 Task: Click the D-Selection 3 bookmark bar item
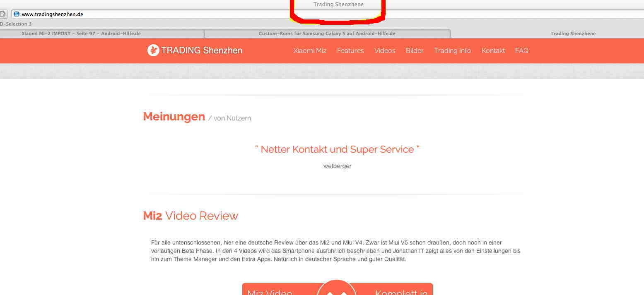tap(16, 24)
